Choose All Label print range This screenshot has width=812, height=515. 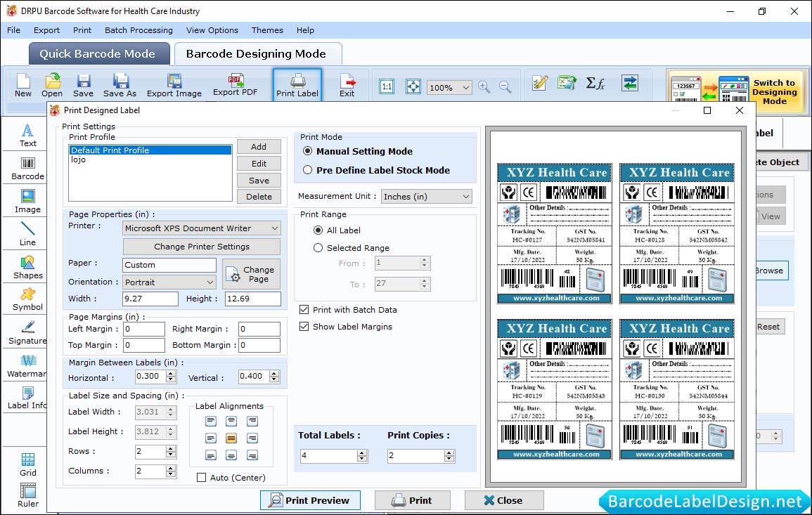[x=318, y=230]
